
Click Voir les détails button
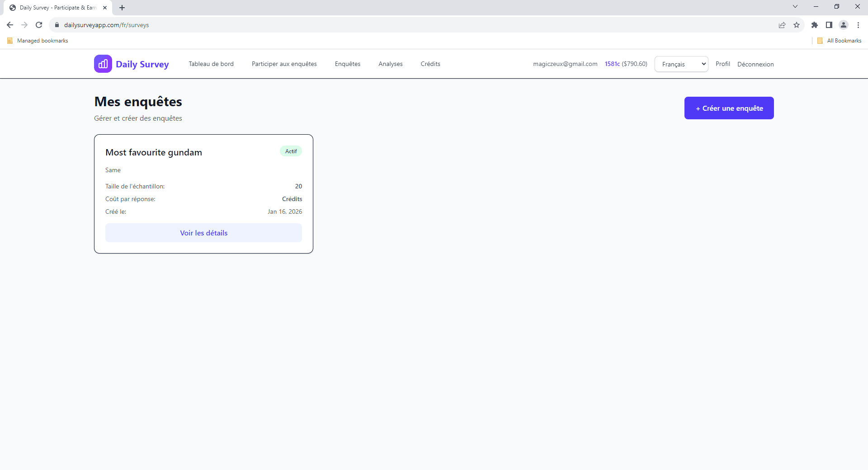pyautogui.click(x=203, y=233)
